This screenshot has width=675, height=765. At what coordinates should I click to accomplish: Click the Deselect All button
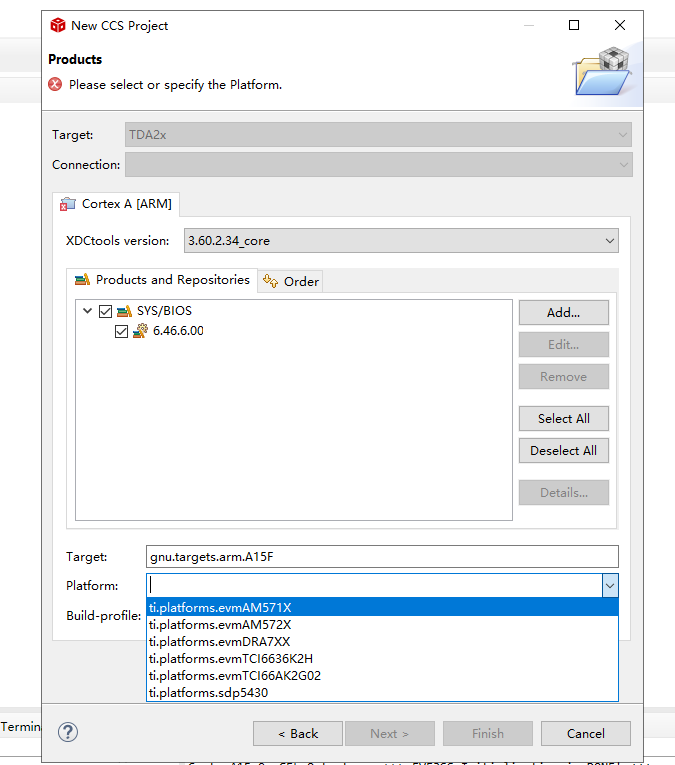[x=564, y=451]
